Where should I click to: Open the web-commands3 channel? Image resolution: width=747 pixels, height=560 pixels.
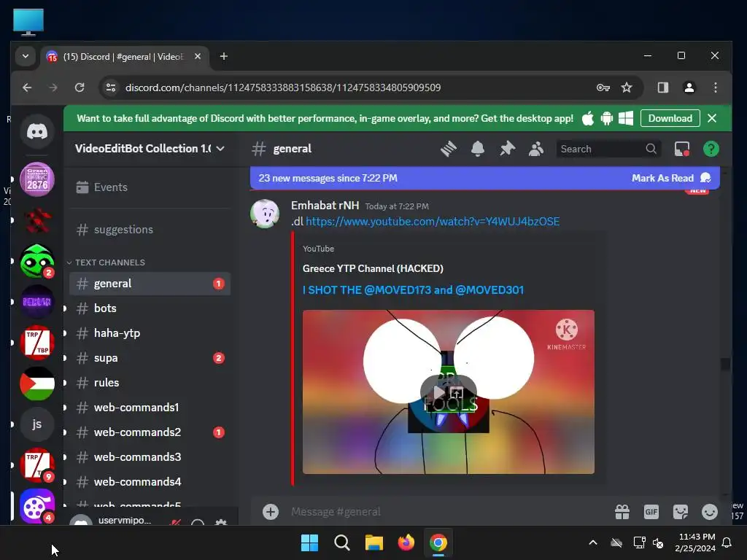[150, 457]
